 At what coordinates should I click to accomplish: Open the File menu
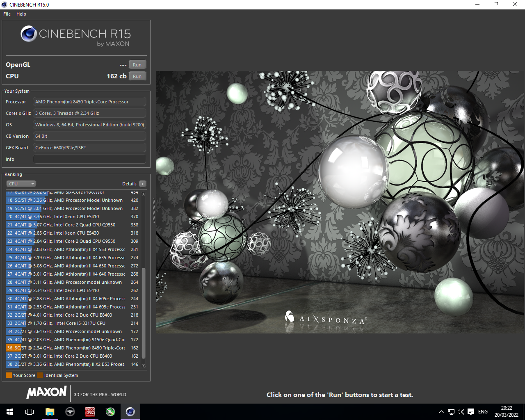(7, 14)
